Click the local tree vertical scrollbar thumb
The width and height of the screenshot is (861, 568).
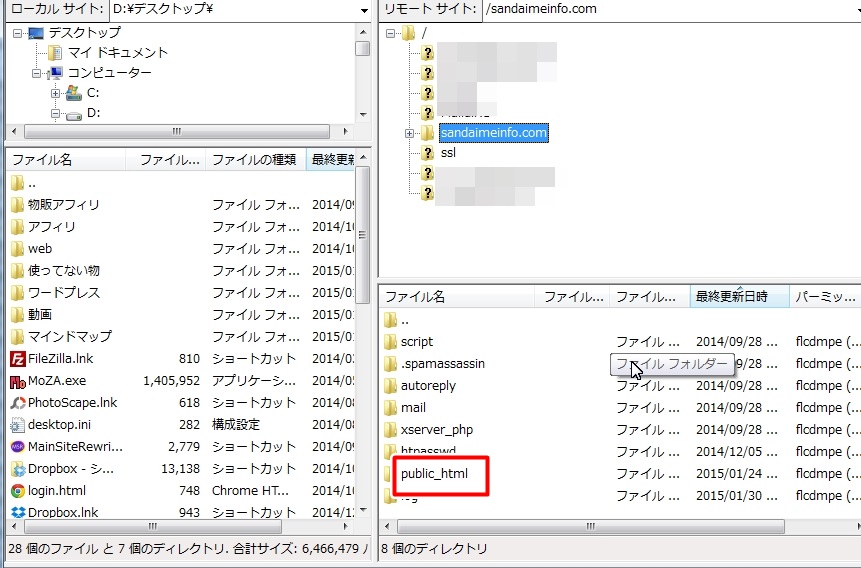(362, 49)
